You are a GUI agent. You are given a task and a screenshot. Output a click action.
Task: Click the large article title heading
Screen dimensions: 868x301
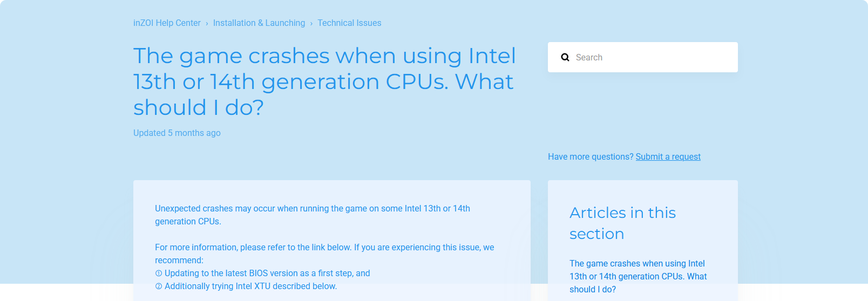pos(324,81)
